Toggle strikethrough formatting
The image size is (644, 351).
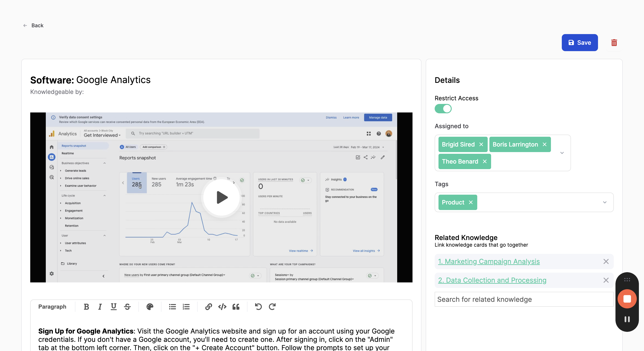[127, 307]
